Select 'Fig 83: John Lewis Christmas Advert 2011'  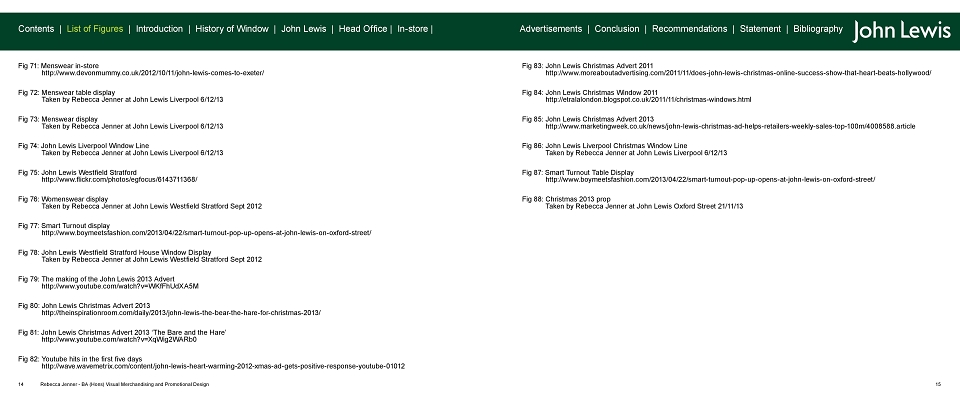[588, 65]
